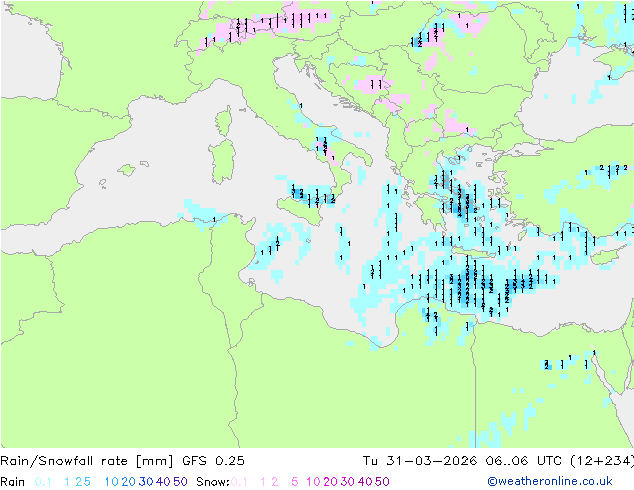Click Snow legend value 10
The width and height of the screenshot is (634, 490).
point(313,482)
